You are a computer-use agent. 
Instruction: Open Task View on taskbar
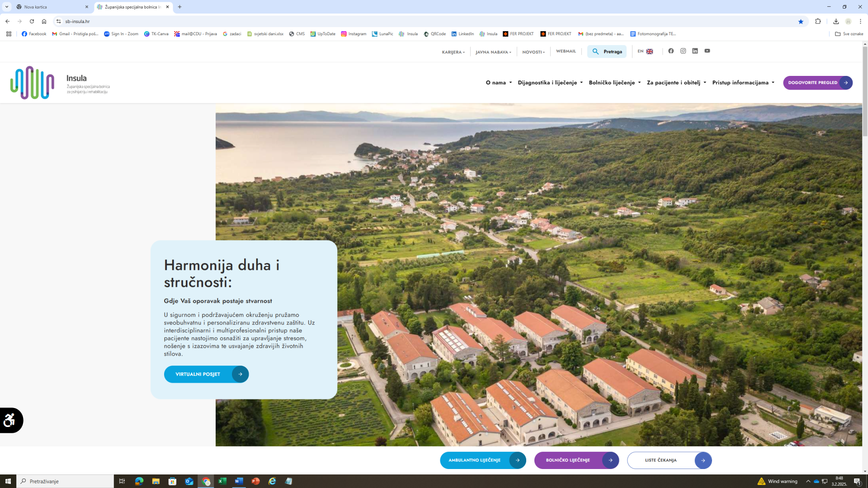tap(122, 481)
